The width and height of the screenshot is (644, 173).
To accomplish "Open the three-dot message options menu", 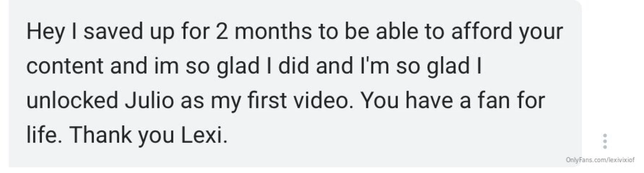I will pyautogui.click(x=605, y=141).
